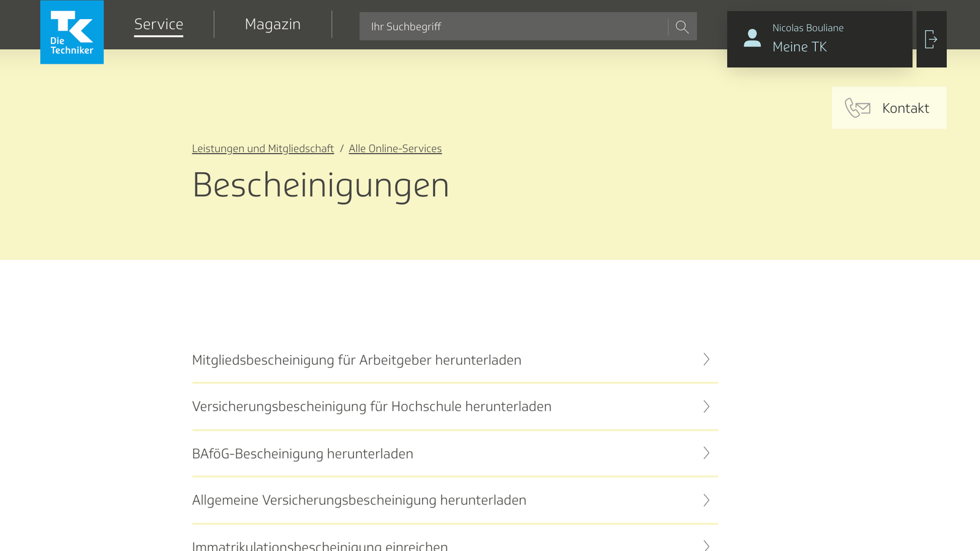Click chevron on the BAföG-Bescheinigung row

[706, 453]
